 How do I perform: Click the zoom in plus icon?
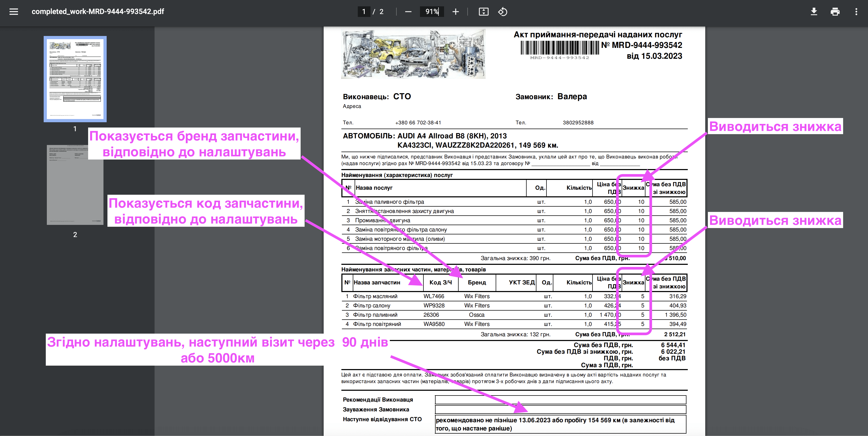(455, 12)
